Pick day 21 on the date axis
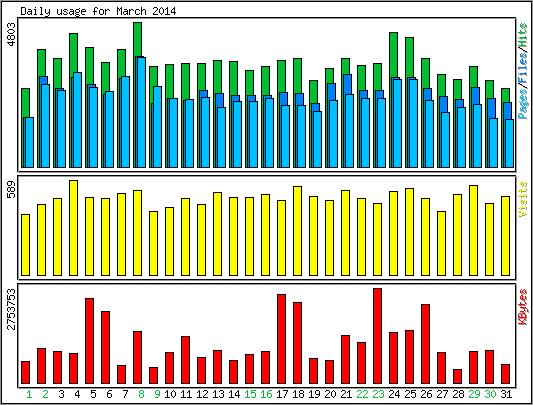The height and width of the screenshot is (405, 533). click(x=346, y=394)
